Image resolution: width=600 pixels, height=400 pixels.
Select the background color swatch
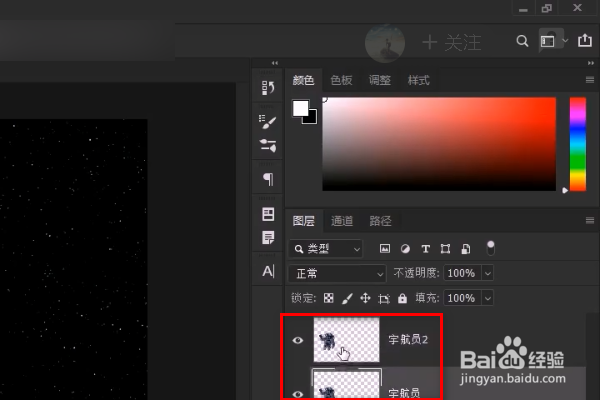[x=311, y=119]
